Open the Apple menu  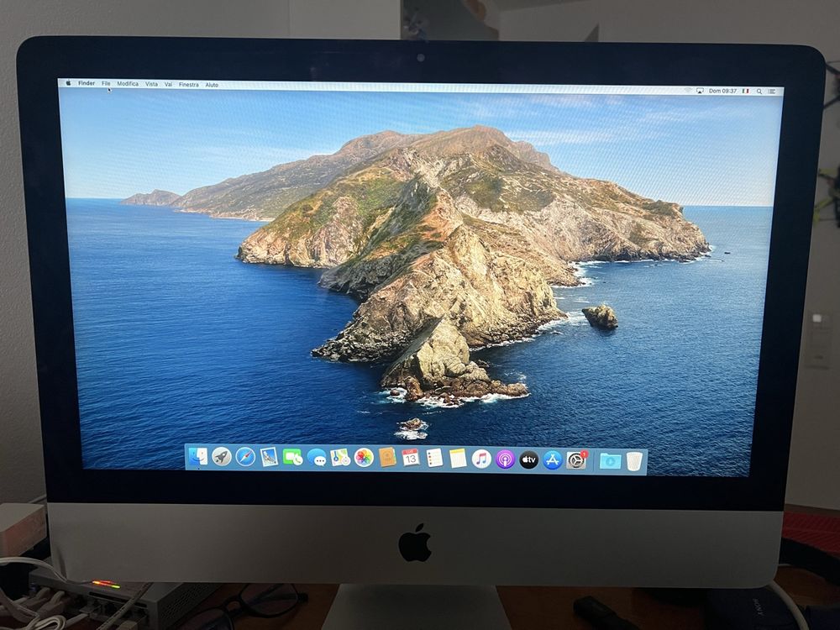[68, 83]
